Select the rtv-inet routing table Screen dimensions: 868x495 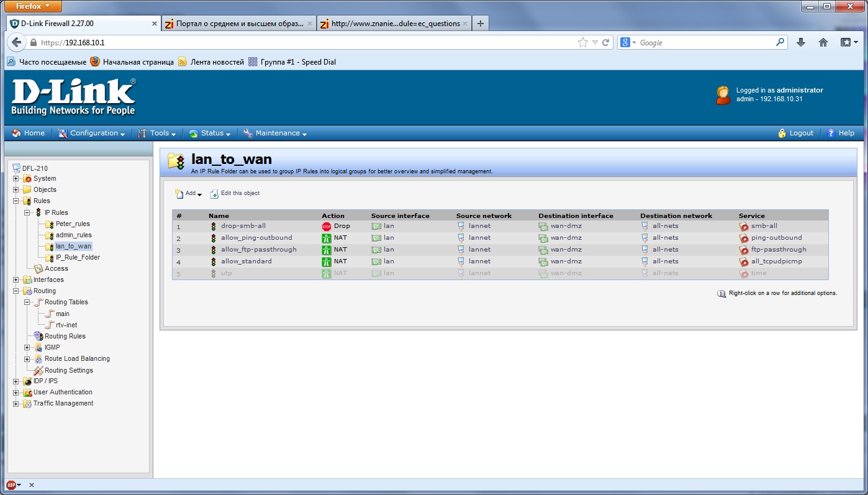click(x=66, y=325)
